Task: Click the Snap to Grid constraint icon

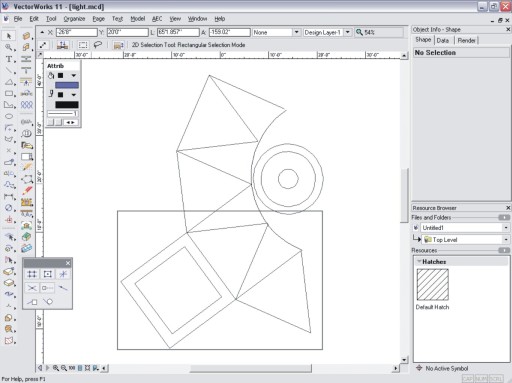Action: tap(32, 274)
